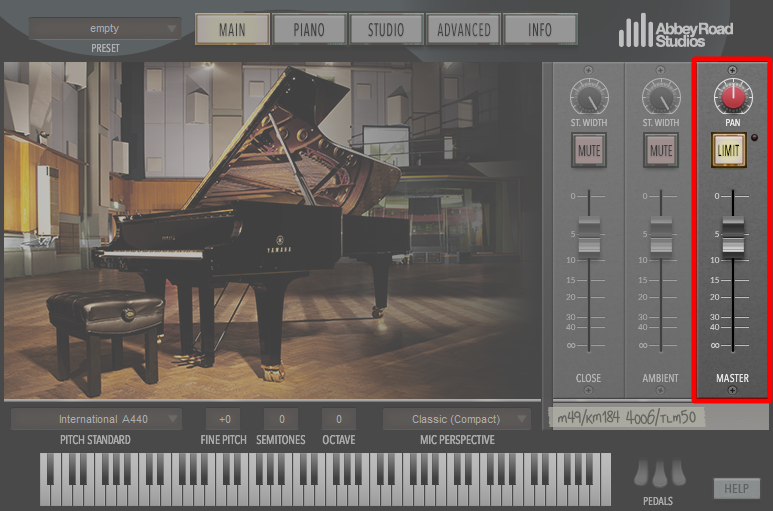Click the CLOSE channel stereo width knob

(x=589, y=98)
